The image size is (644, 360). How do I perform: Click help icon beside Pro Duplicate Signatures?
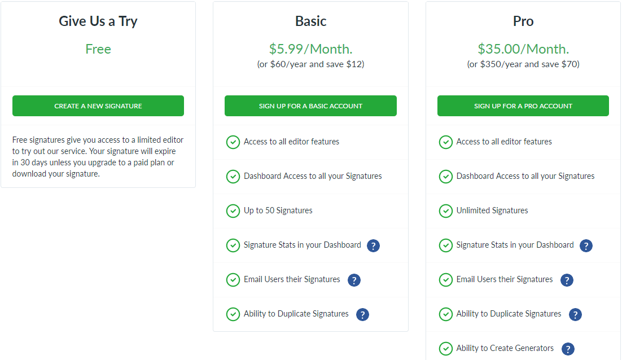click(x=575, y=314)
